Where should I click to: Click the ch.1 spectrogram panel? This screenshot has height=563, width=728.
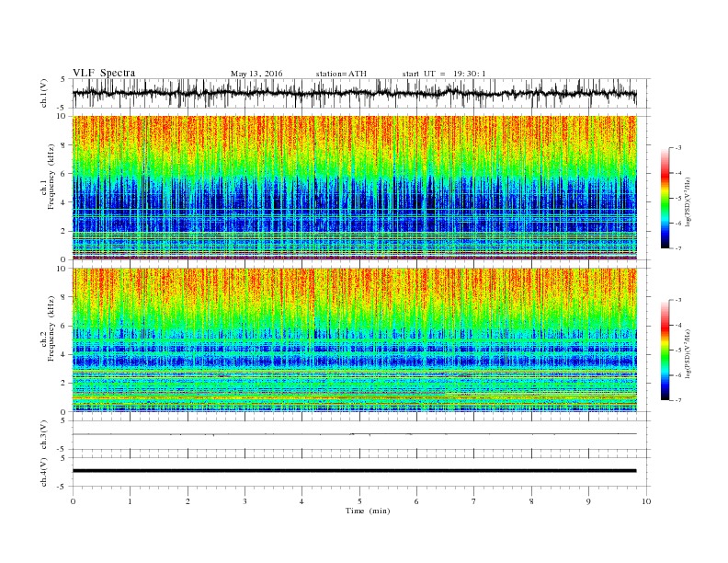354,188
